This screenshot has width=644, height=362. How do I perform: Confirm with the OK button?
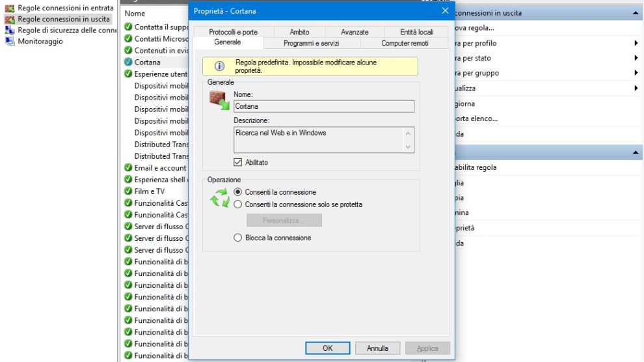[x=327, y=348]
